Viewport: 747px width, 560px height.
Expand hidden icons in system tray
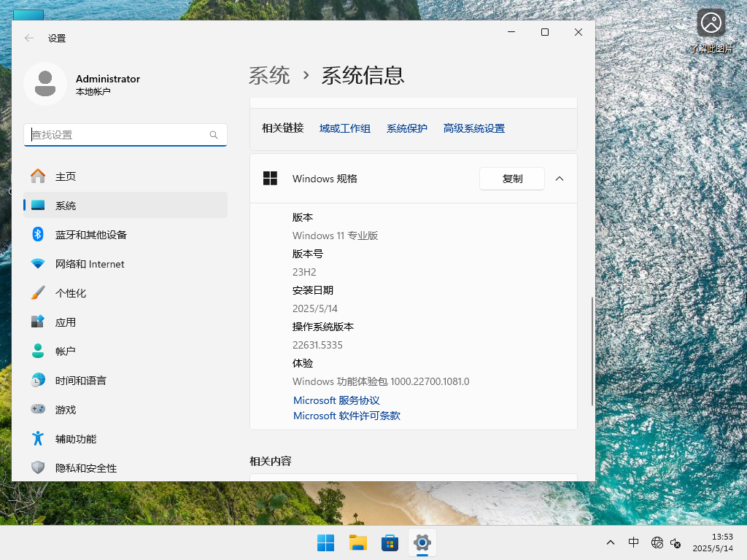(x=611, y=542)
